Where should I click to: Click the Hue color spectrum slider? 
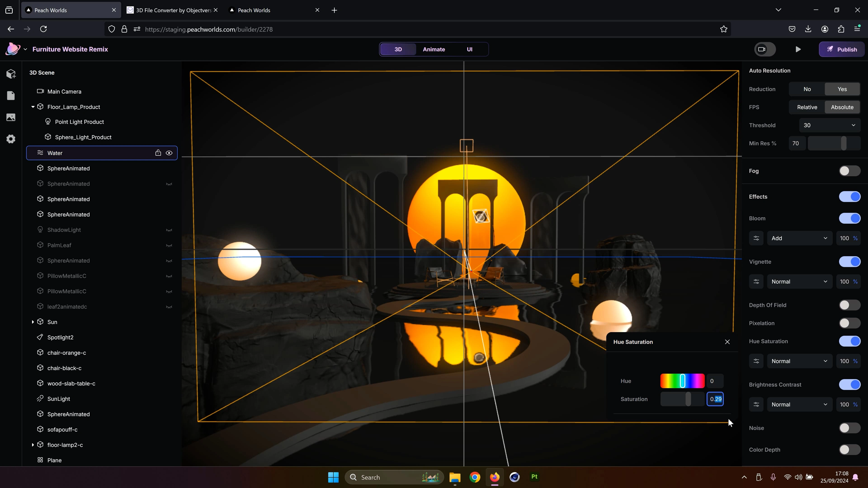682,381
